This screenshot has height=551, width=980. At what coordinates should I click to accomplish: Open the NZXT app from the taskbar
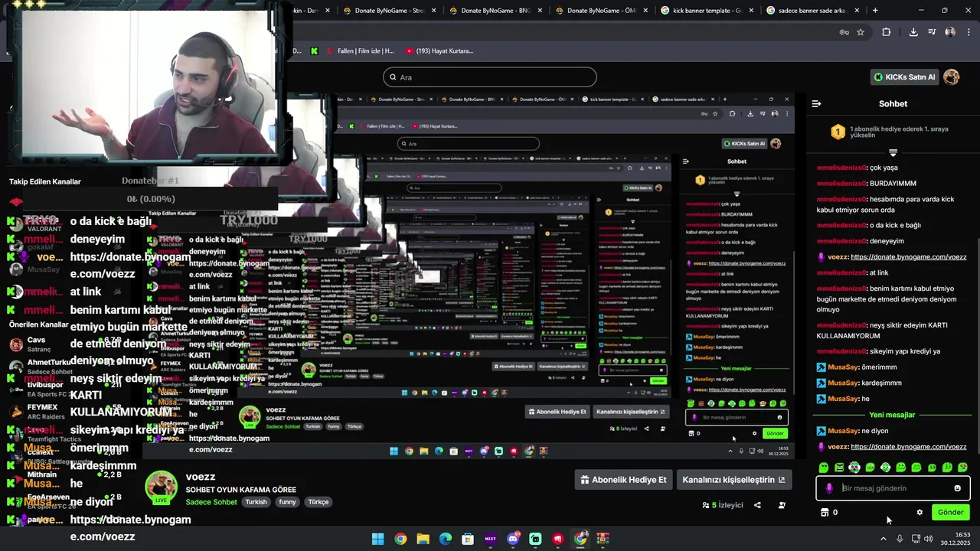(491, 539)
